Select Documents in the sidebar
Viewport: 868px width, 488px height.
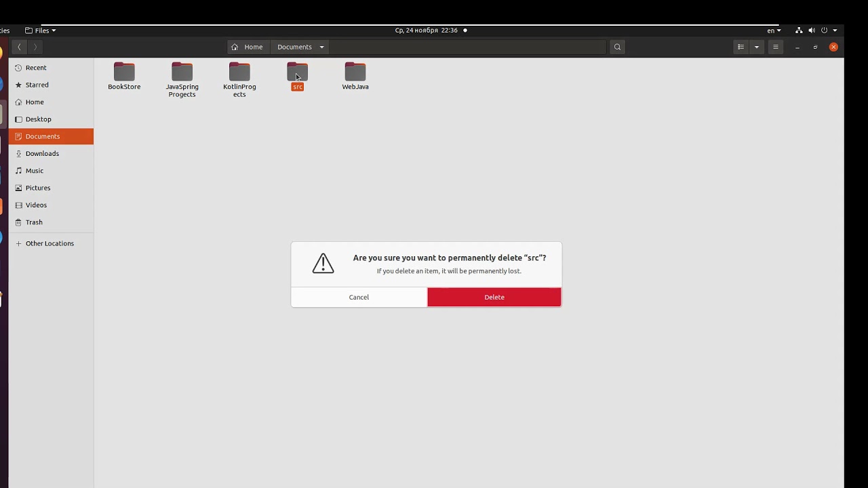tap(52, 136)
